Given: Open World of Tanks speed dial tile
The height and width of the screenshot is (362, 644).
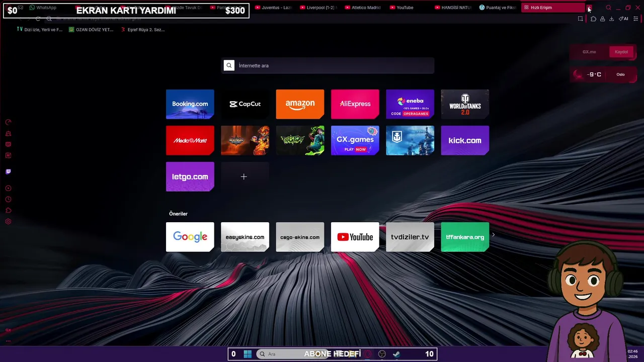Looking at the screenshot, I should click(465, 104).
